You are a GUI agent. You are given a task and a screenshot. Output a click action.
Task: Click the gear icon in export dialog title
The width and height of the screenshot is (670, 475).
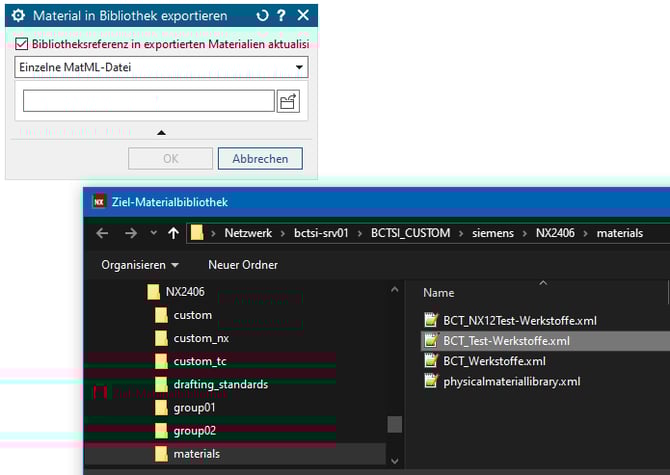point(18,16)
